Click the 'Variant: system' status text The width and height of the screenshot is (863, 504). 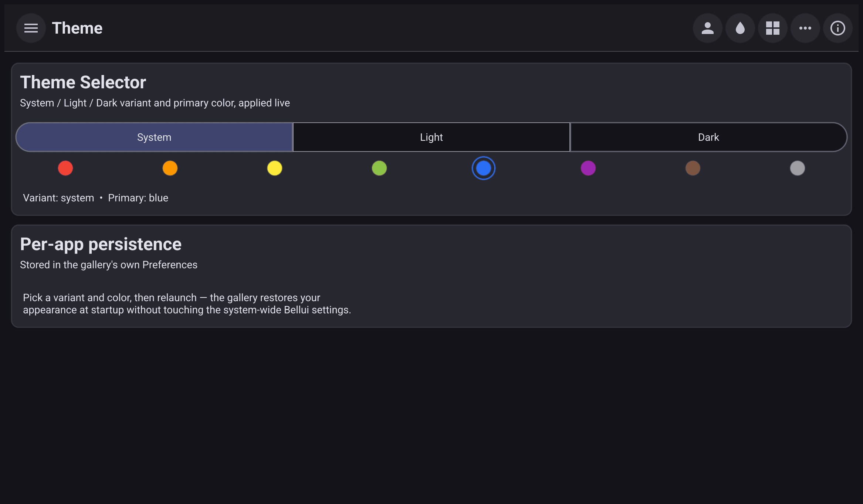tap(58, 198)
